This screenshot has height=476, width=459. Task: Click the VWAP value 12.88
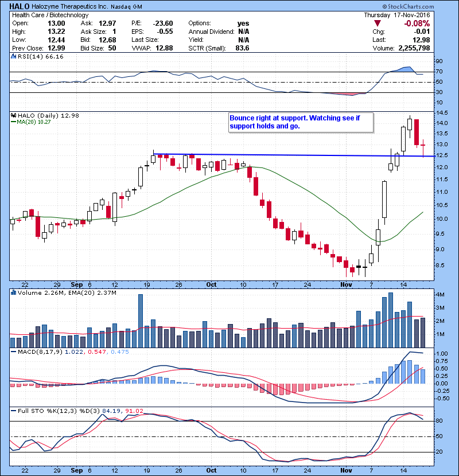[x=164, y=48]
